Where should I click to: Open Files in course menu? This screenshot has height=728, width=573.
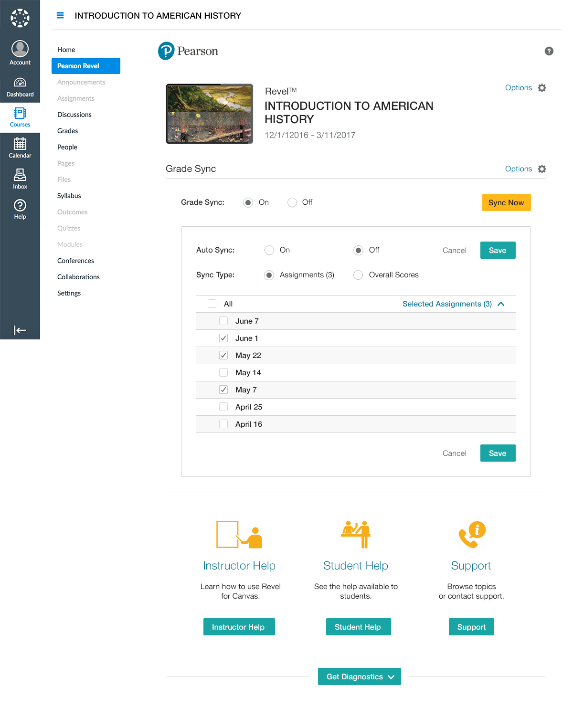64,179
